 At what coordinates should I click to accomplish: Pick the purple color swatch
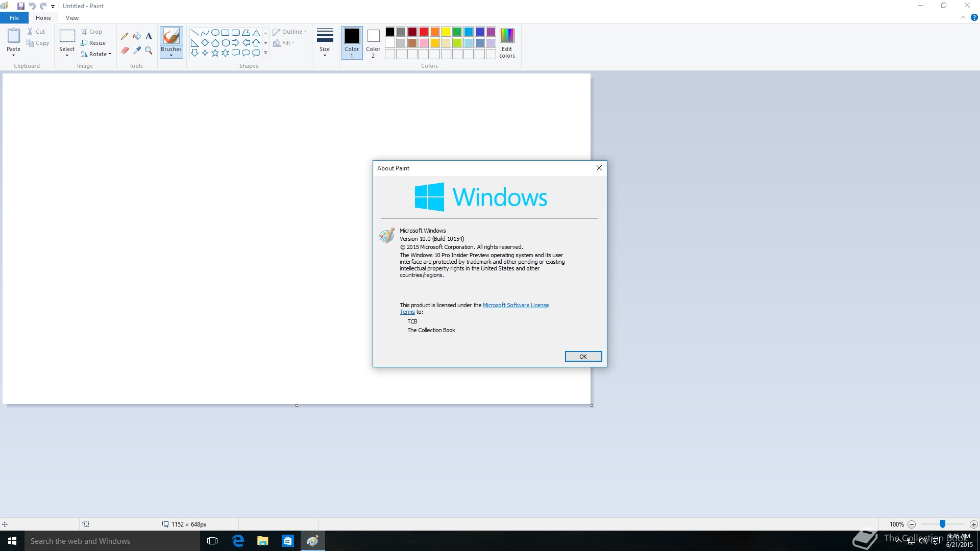click(491, 32)
